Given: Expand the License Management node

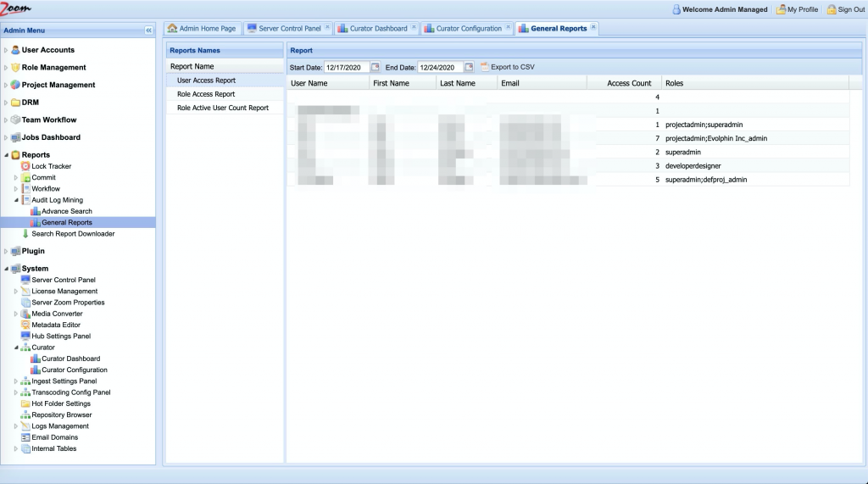Looking at the screenshot, I should pyautogui.click(x=16, y=292).
